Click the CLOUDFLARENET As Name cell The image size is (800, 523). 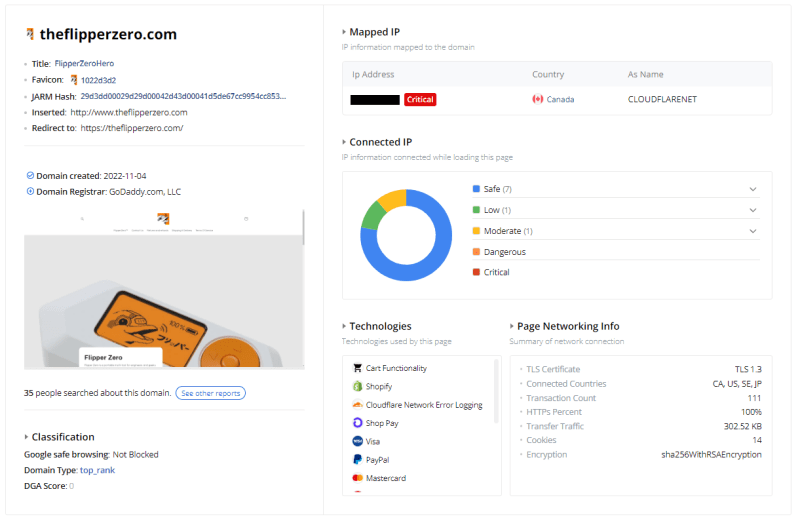(662, 99)
